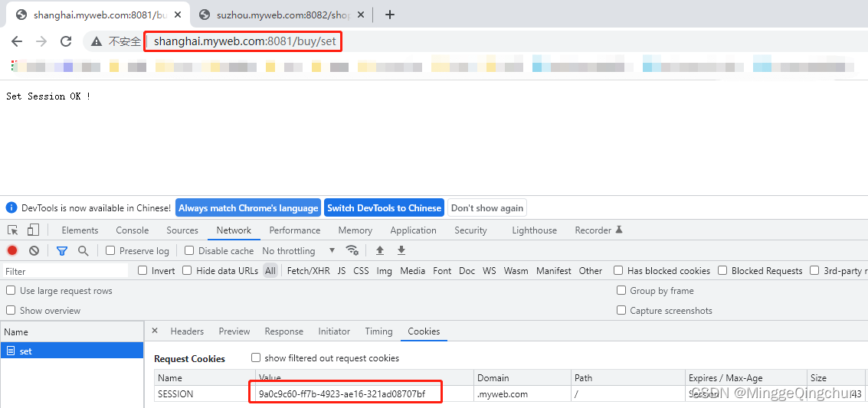Click the DevTools info notification icon

click(11, 208)
